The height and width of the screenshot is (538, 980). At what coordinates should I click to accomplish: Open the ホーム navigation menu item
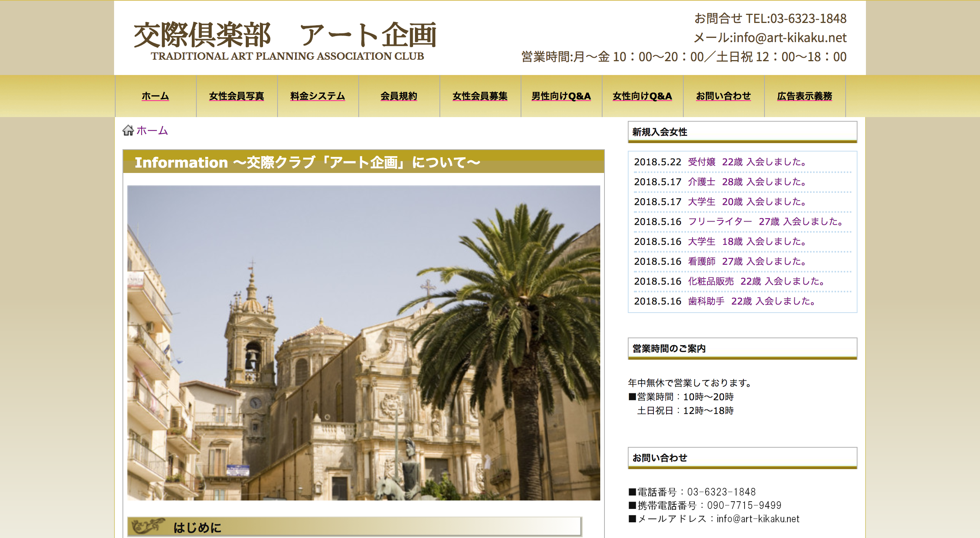coord(155,96)
